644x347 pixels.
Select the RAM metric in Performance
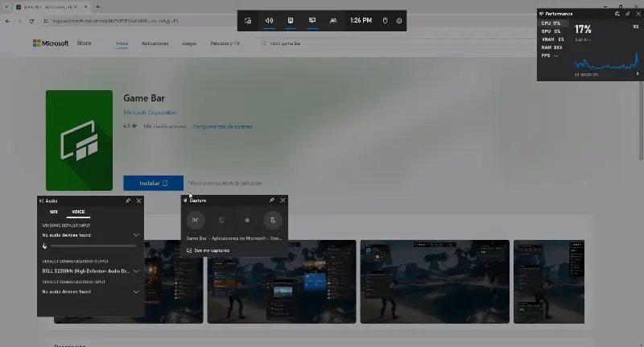pyautogui.click(x=553, y=48)
